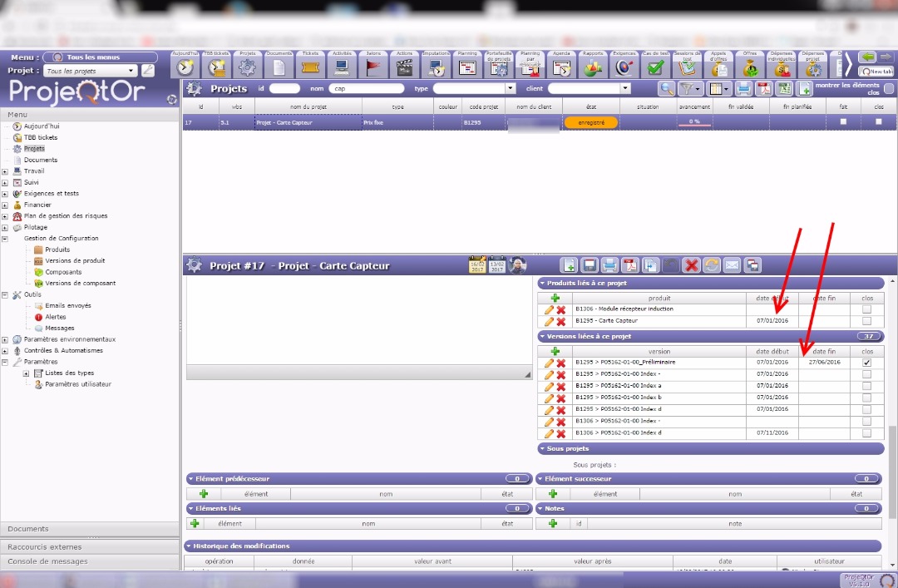This screenshot has width=898, height=588.
Task: Edit the B1295 - Carte Capteur product row
Action: [549, 321]
